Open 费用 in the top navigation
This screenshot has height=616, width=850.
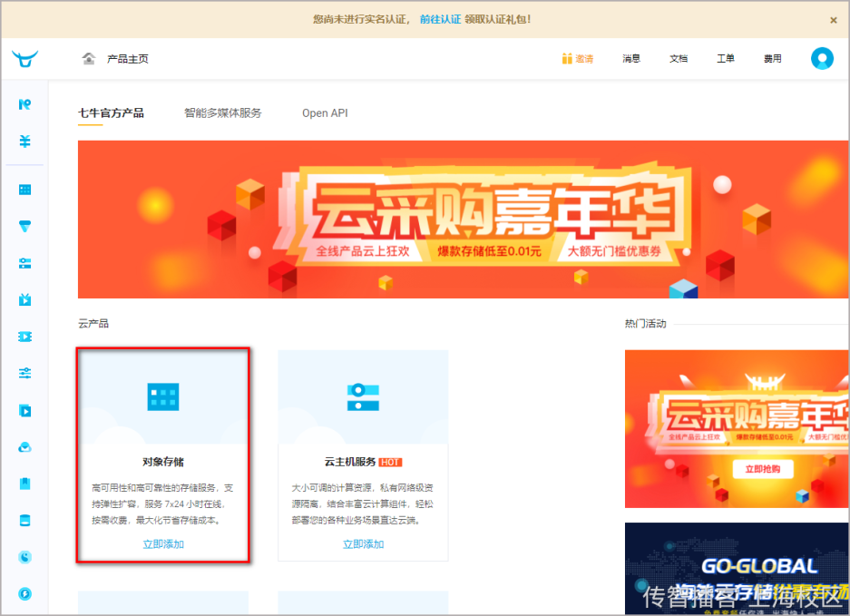point(773,59)
